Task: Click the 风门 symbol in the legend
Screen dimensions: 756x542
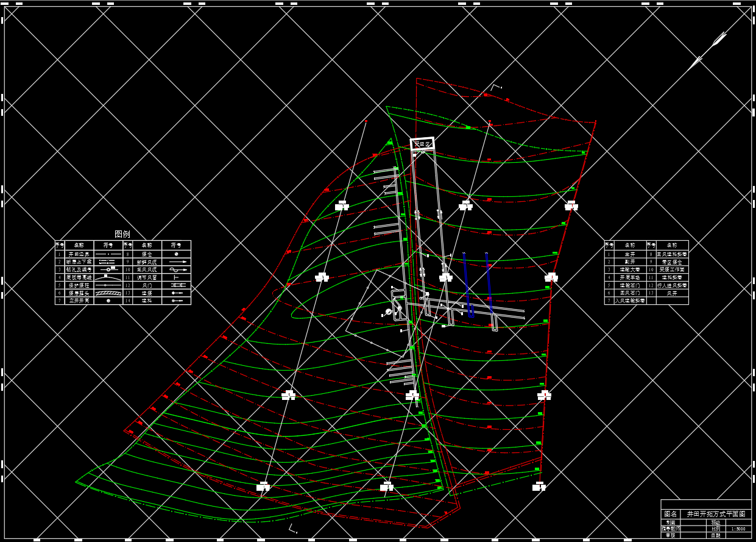Action: [177, 285]
